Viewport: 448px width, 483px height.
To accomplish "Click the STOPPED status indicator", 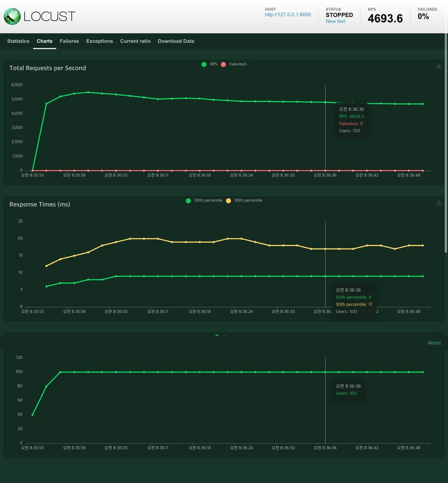I will coord(339,15).
